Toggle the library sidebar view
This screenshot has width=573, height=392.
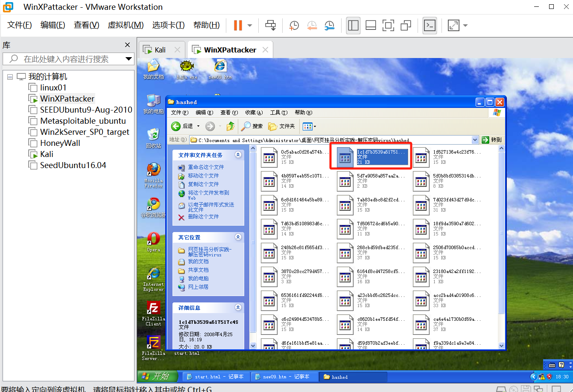pyautogui.click(x=353, y=26)
